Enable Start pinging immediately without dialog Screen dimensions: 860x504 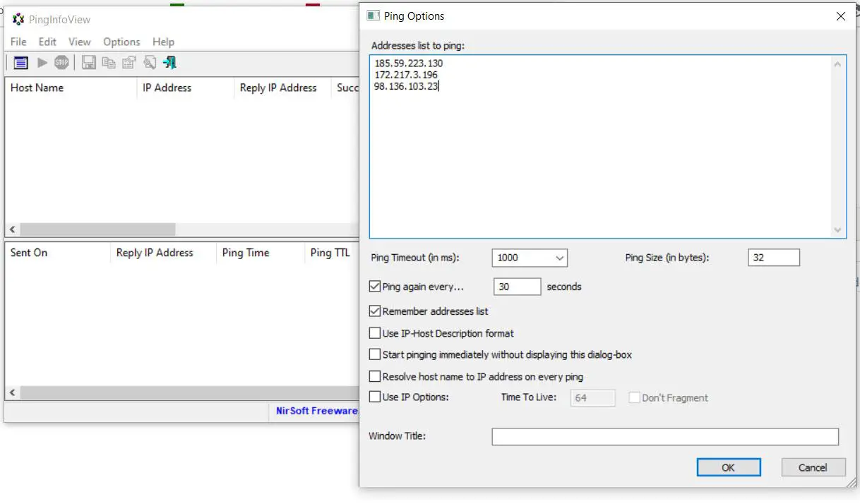point(375,354)
